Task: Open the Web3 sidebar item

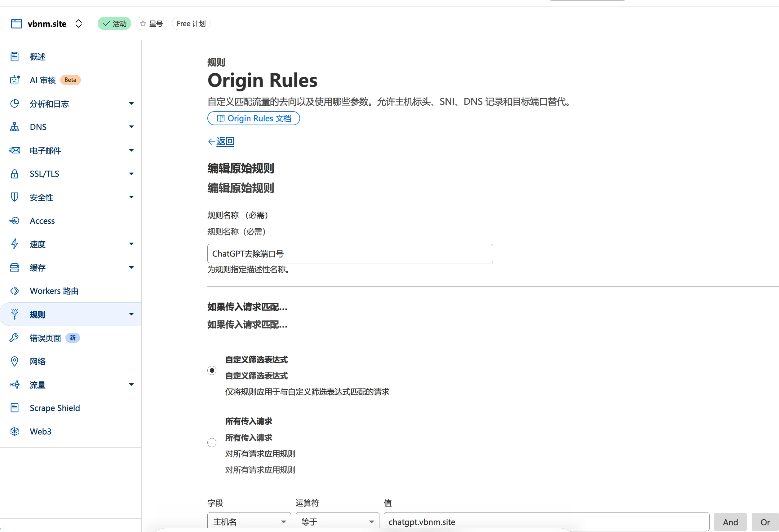Action: pyautogui.click(x=71, y=431)
